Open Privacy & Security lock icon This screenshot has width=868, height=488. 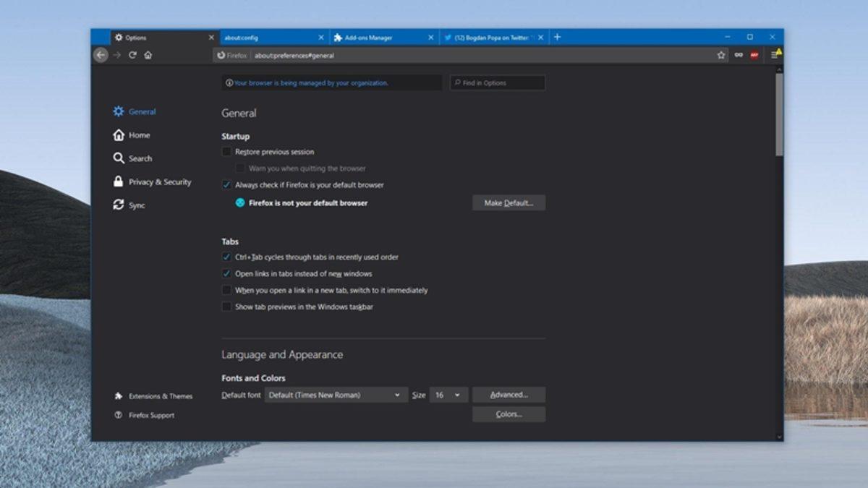click(118, 181)
